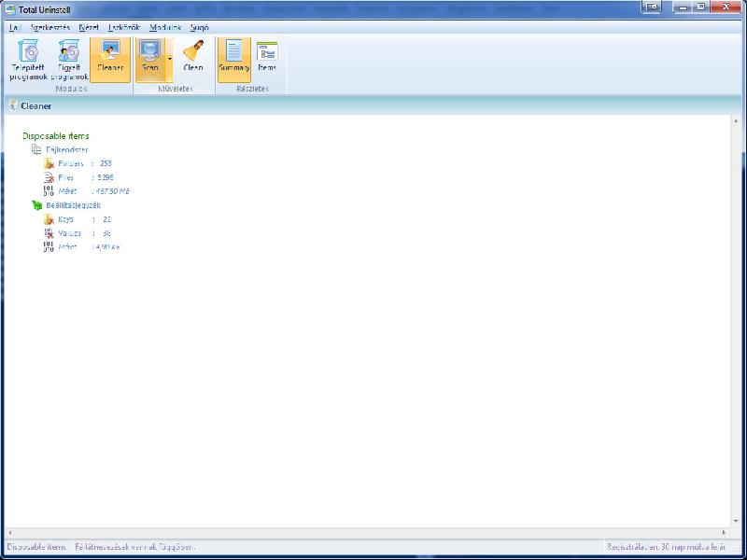This screenshot has height=560, width=747.
Task: Select the Beállításjegyzék label
Action: tap(74, 205)
